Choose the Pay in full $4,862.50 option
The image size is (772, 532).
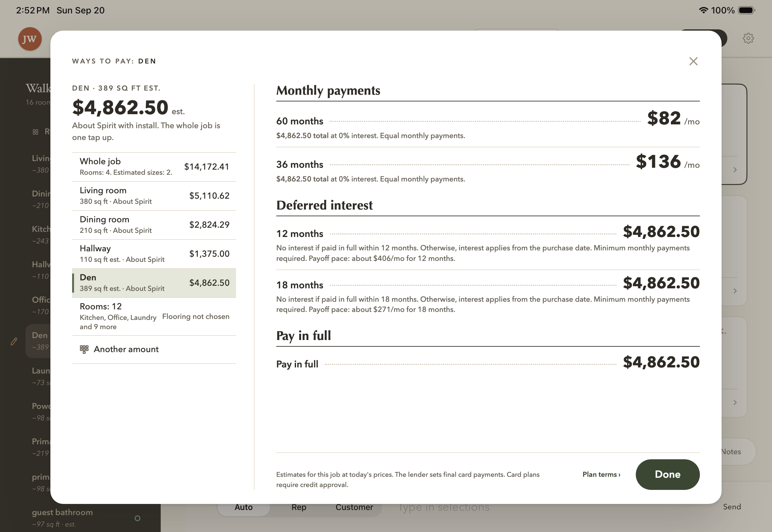pos(488,363)
